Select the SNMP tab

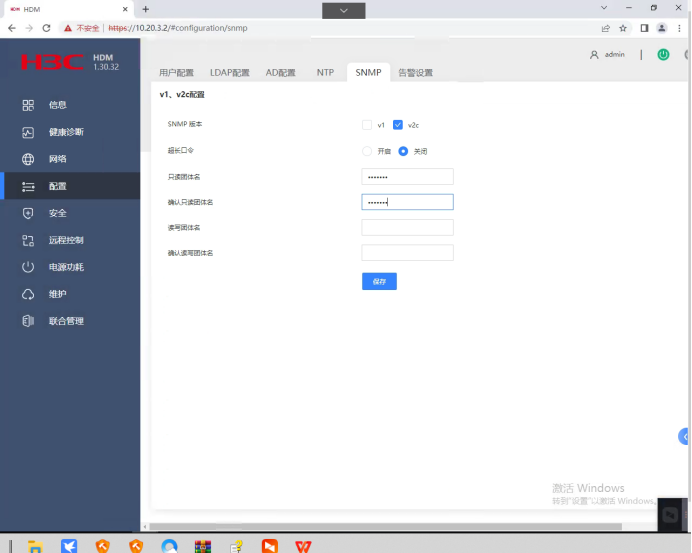point(368,72)
